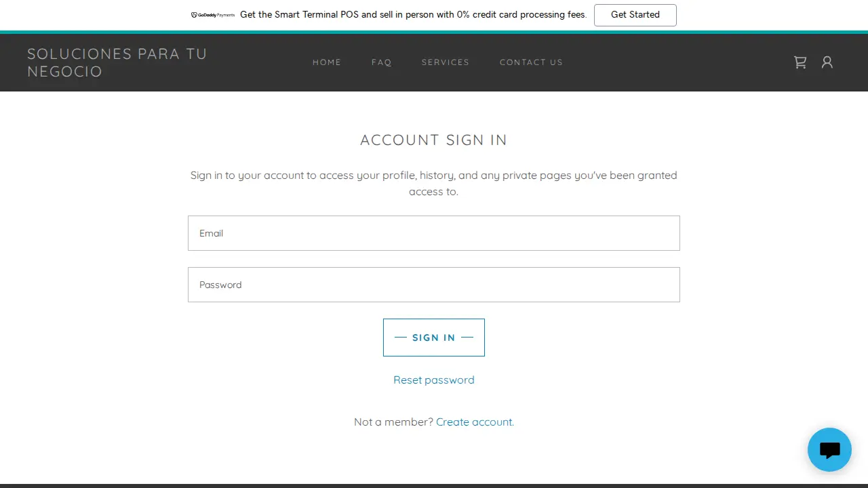Viewport: 868px width, 488px height.
Task: Open the FAQ menu item
Action: (382, 62)
